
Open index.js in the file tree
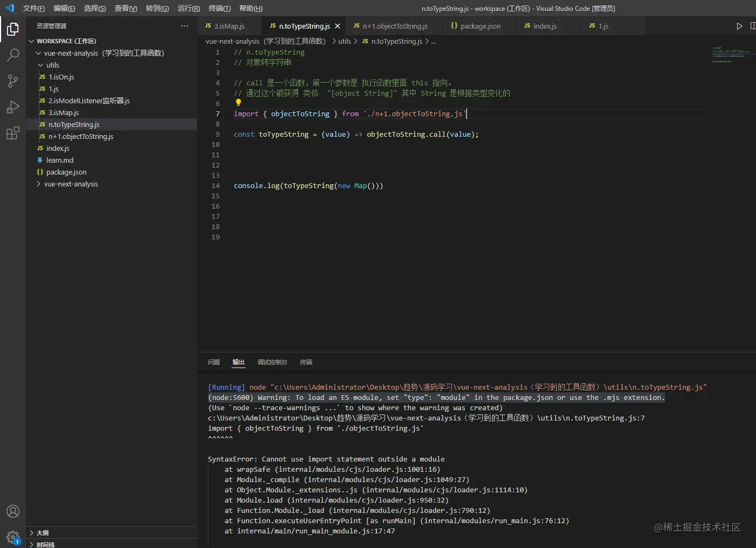point(111,148)
